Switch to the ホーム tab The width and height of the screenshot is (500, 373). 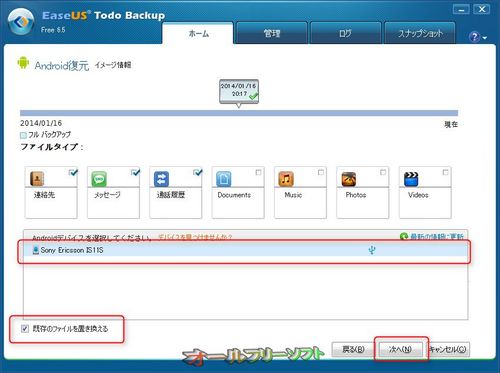pos(198,33)
